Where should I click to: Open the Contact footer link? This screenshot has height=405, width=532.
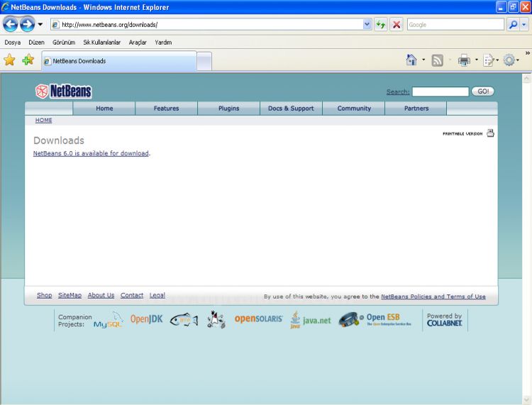pyautogui.click(x=132, y=295)
